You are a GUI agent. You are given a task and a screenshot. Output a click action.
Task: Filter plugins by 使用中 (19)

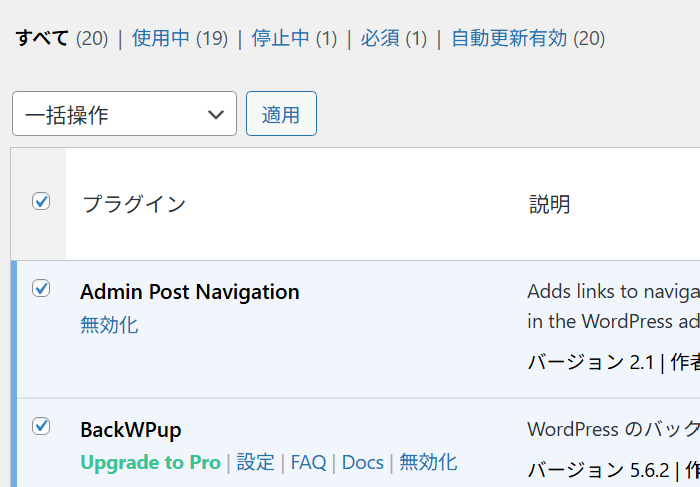pos(180,39)
